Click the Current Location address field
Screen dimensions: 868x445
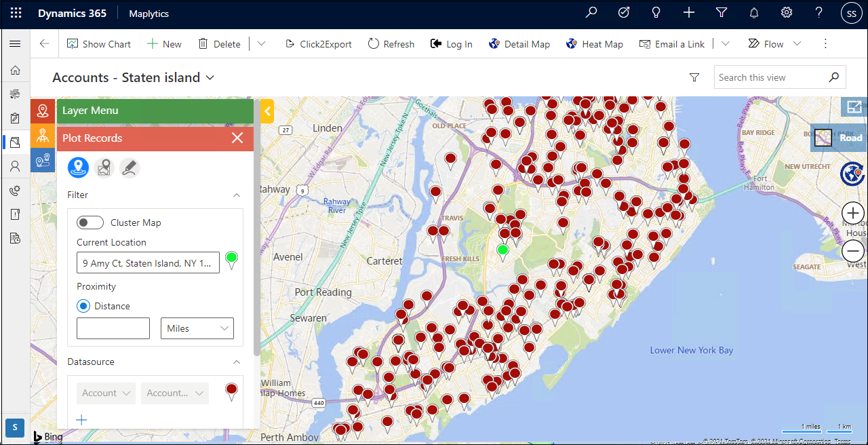[148, 263]
